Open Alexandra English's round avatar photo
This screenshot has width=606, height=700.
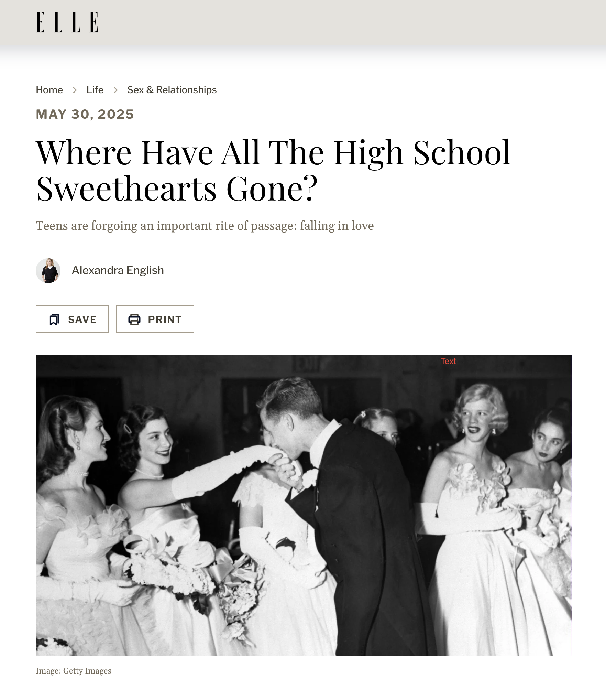[x=48, y=271]
